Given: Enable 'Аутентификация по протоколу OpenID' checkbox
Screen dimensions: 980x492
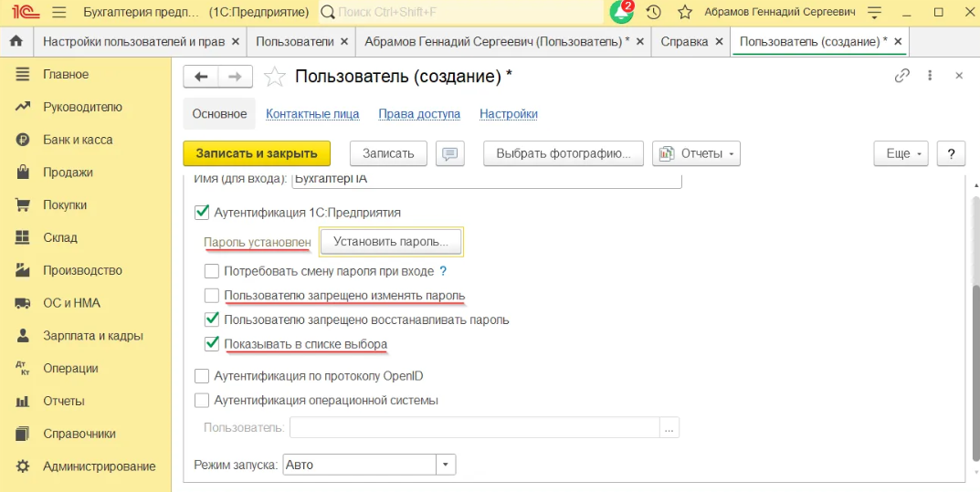Looking at the screenshot, I should click(x=202, y=376).
